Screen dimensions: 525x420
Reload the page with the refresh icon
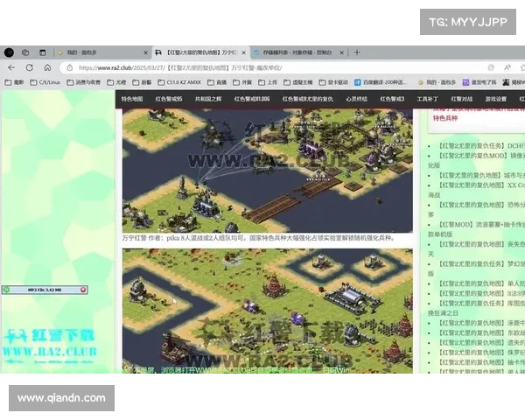point(30,67)
